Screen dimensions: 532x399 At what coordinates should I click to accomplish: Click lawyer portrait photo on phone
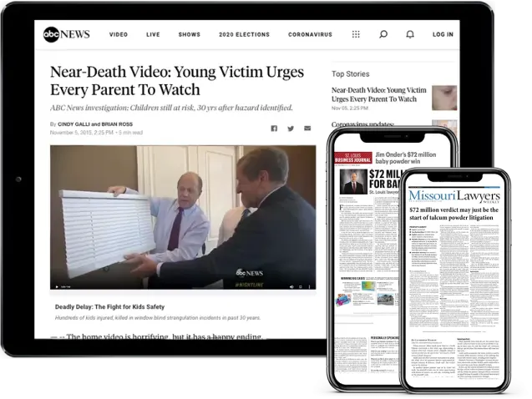tap(353, 182)
